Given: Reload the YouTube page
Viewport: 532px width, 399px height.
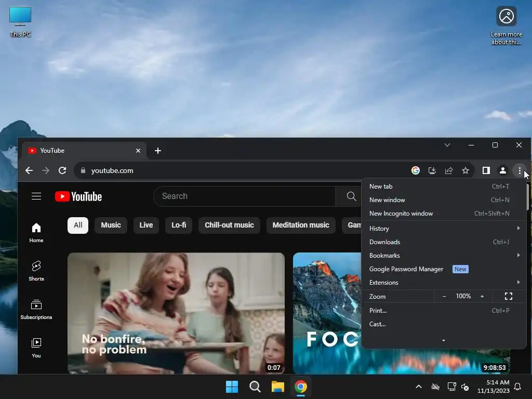Looking at the screenshot, I should click(62, 170).
